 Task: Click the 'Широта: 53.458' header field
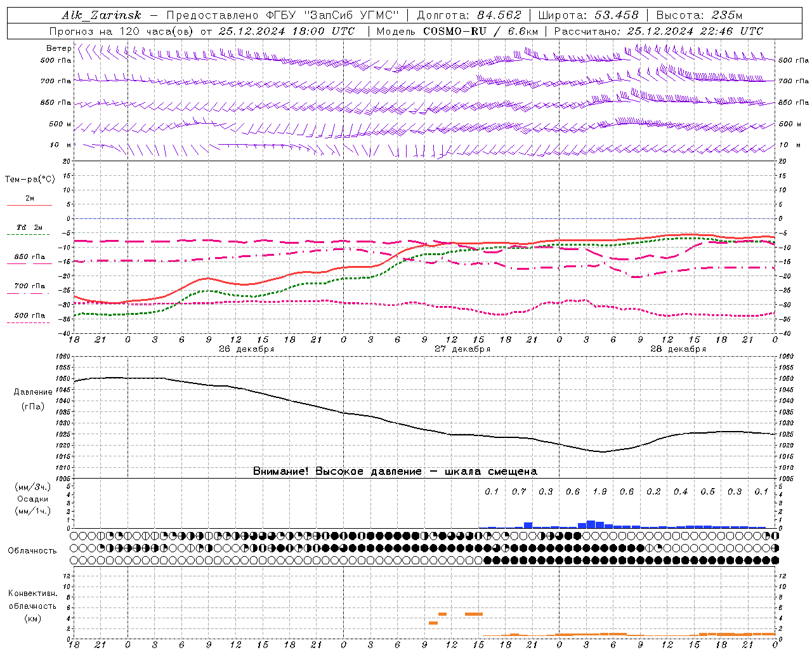pos(588,15)
